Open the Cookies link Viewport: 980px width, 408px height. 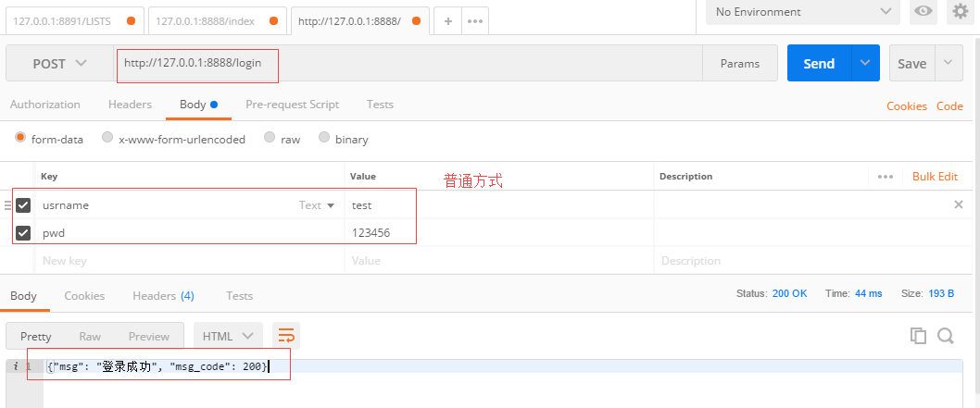point(906,106)
